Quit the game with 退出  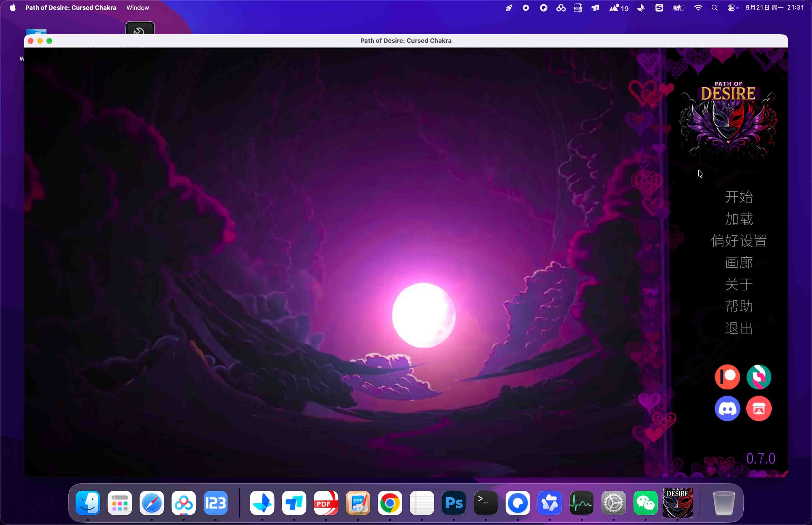click(x=739, y=328)
